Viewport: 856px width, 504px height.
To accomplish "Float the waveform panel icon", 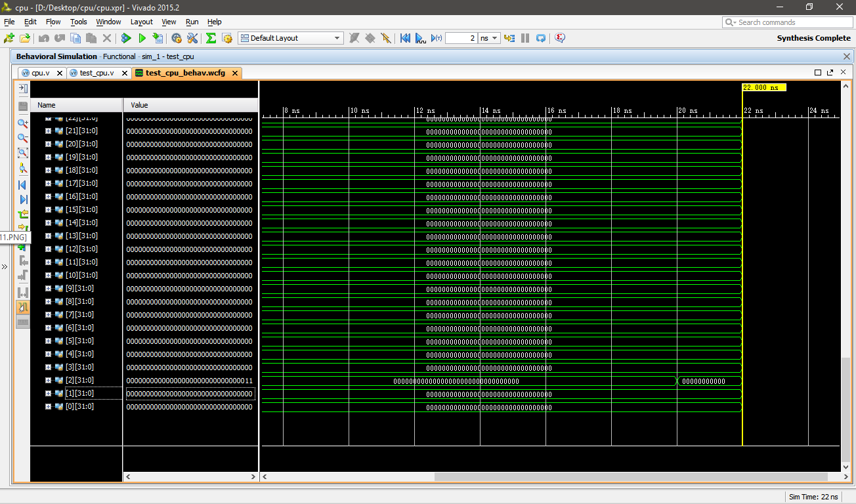I will point(830,73).
